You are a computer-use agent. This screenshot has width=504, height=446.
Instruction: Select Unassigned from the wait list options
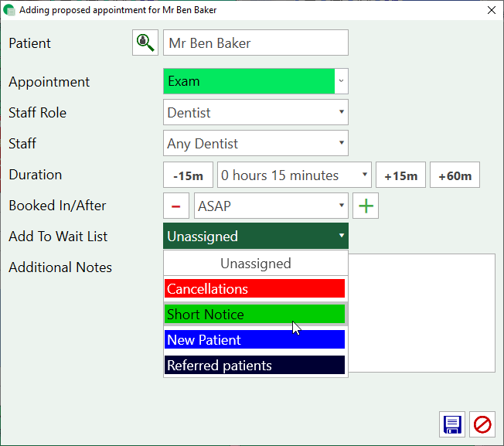255,264
